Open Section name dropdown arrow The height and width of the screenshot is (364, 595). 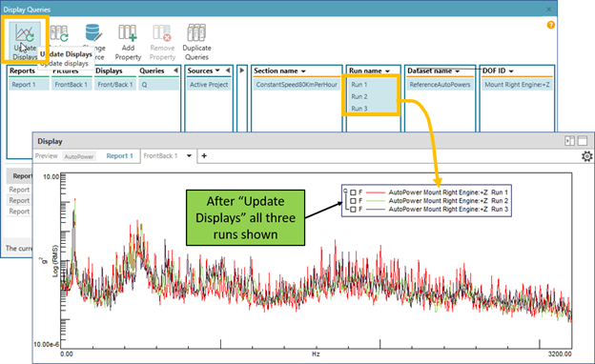[x=303, y=71]
